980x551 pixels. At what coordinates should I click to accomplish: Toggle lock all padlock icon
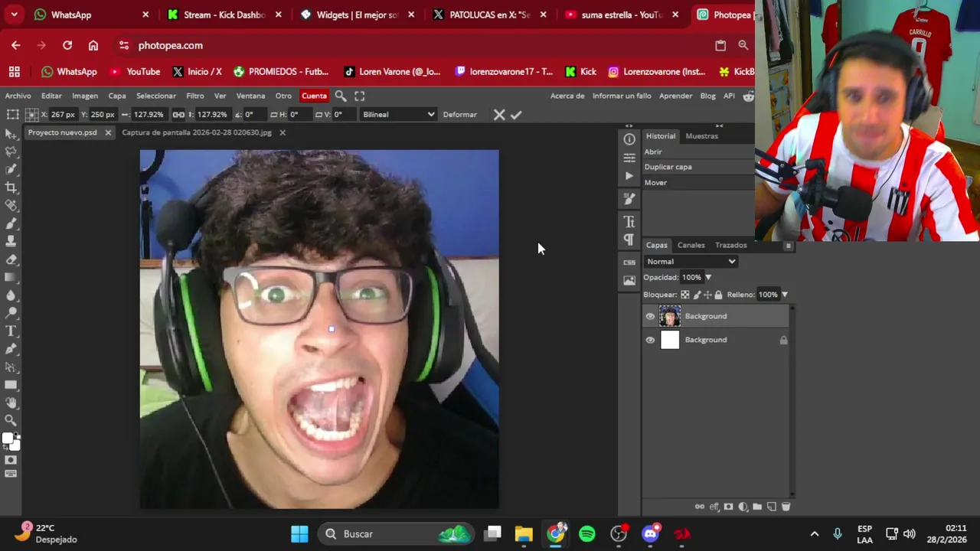(718, 295)
